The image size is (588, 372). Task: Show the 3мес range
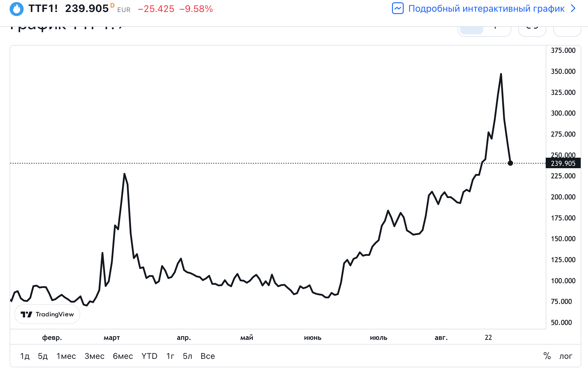(94, 356)
